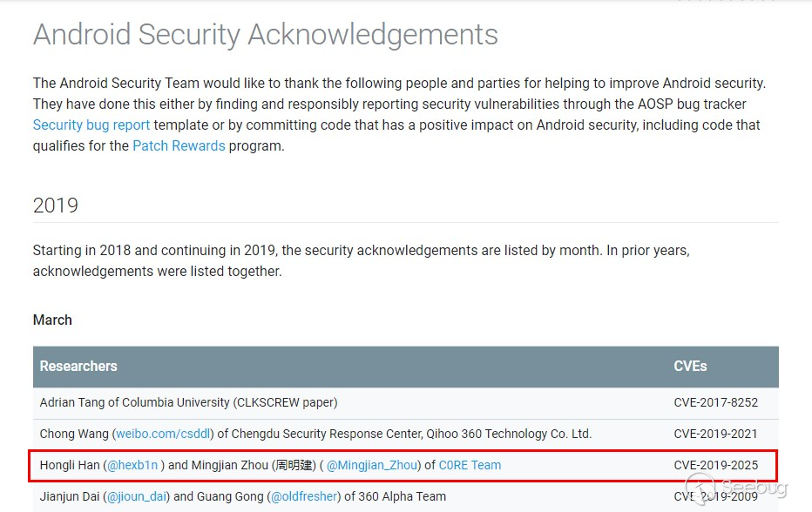Open the Security bug report link
The width and height of the screenshot is (812, 512).
[x=91, y=125]
